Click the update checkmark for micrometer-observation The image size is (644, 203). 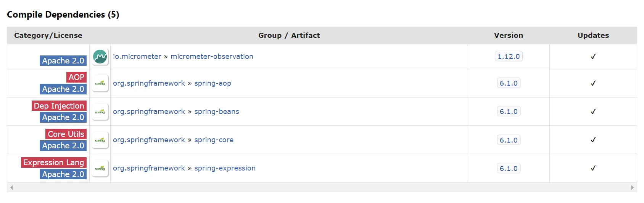(x=593, y=57)
